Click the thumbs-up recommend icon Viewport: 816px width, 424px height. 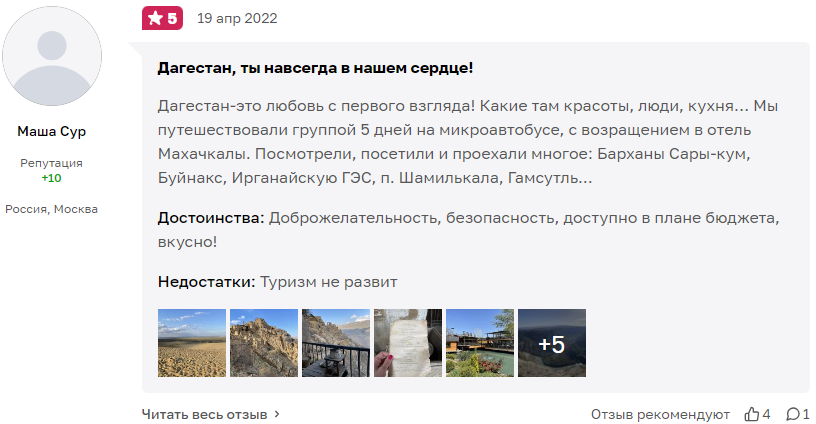[752, 414]
